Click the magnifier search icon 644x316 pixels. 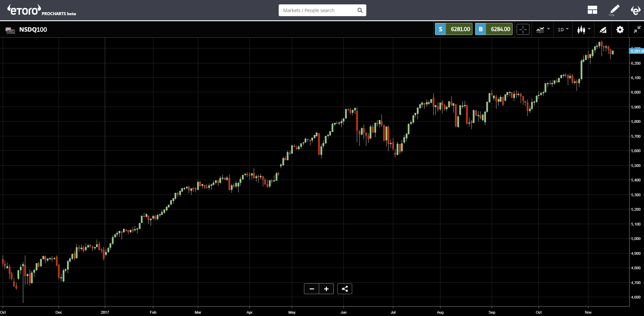pyautogui.click(x=360, y=10)
